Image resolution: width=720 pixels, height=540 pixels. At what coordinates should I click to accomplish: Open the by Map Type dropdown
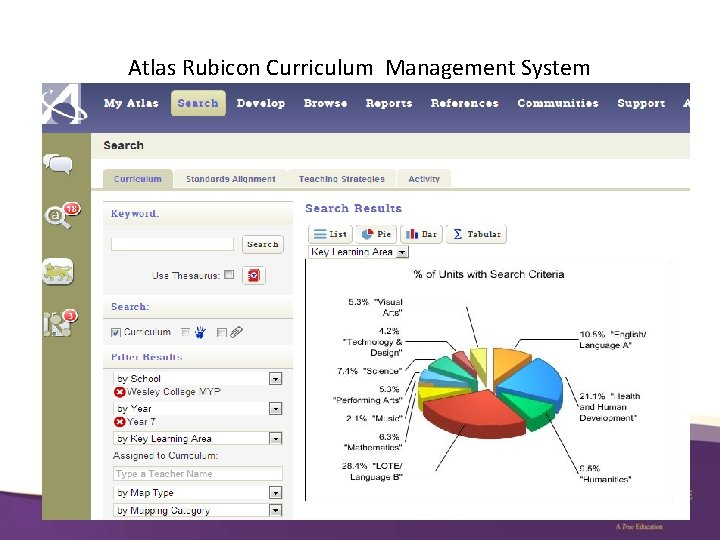coord(197,493)
